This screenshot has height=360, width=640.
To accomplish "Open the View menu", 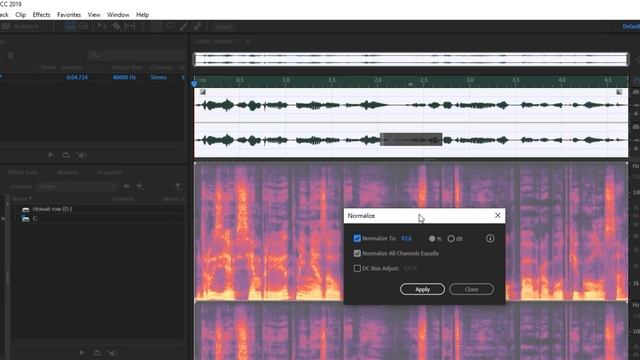I will 94,15.
